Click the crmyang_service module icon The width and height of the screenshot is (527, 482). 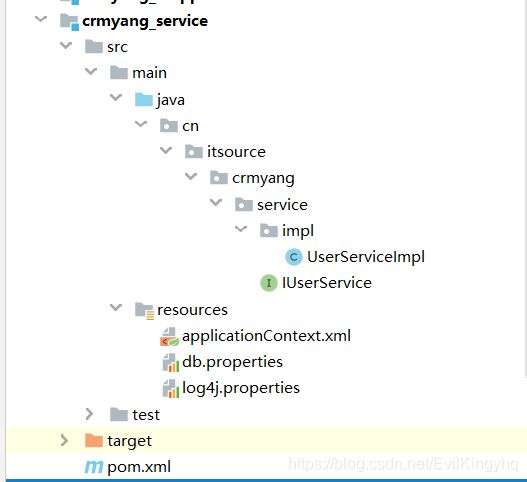pos(69,22)
